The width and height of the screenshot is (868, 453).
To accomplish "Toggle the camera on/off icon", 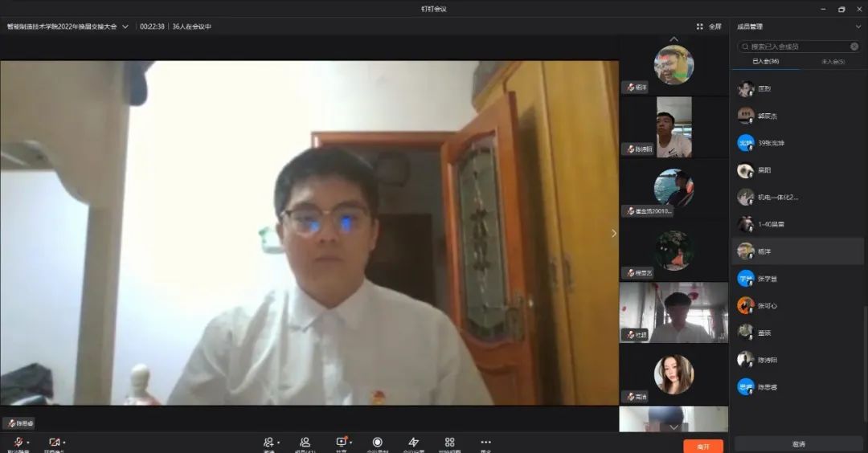I will pyautogui.click(x=54, y=443).
